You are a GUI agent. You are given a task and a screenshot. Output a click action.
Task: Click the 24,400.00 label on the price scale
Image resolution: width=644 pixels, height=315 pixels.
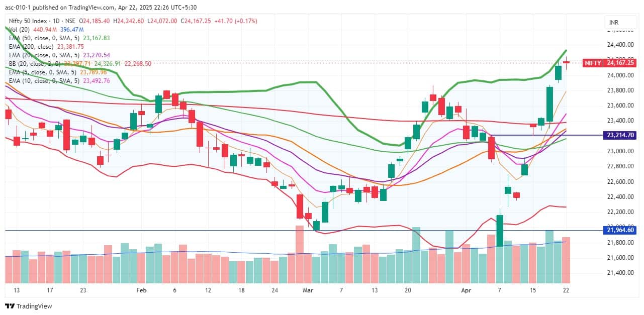point(620,45)
